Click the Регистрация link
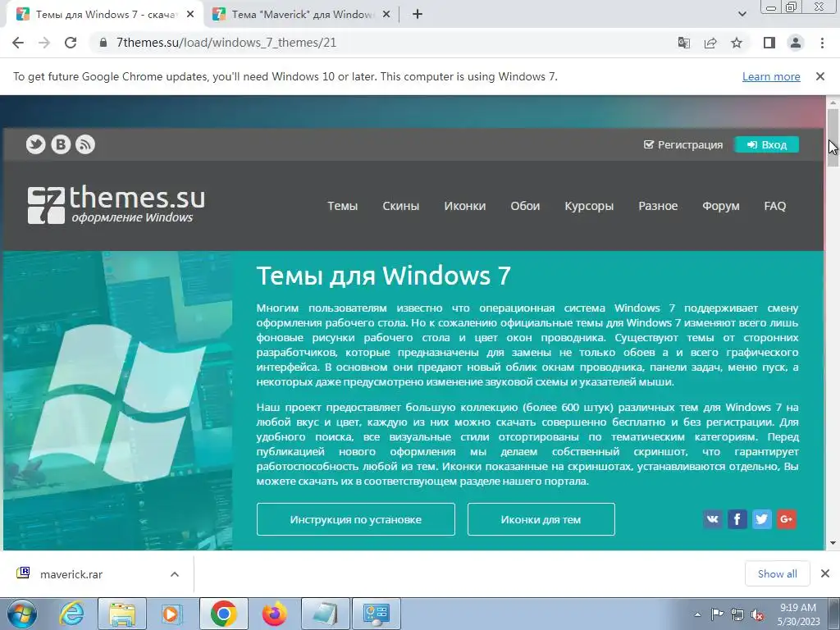Viewport: 840px width, 630px height. click(683, 144)
